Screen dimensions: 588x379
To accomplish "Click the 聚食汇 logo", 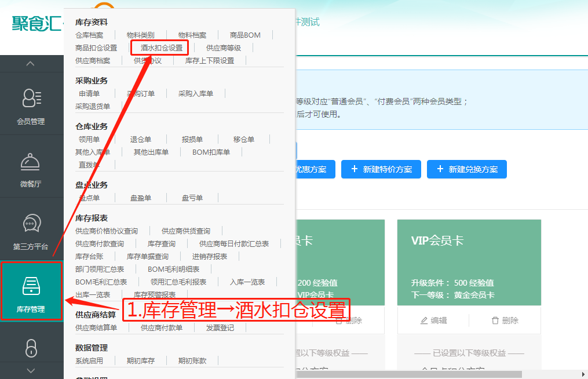I will (x=36, y=24).
